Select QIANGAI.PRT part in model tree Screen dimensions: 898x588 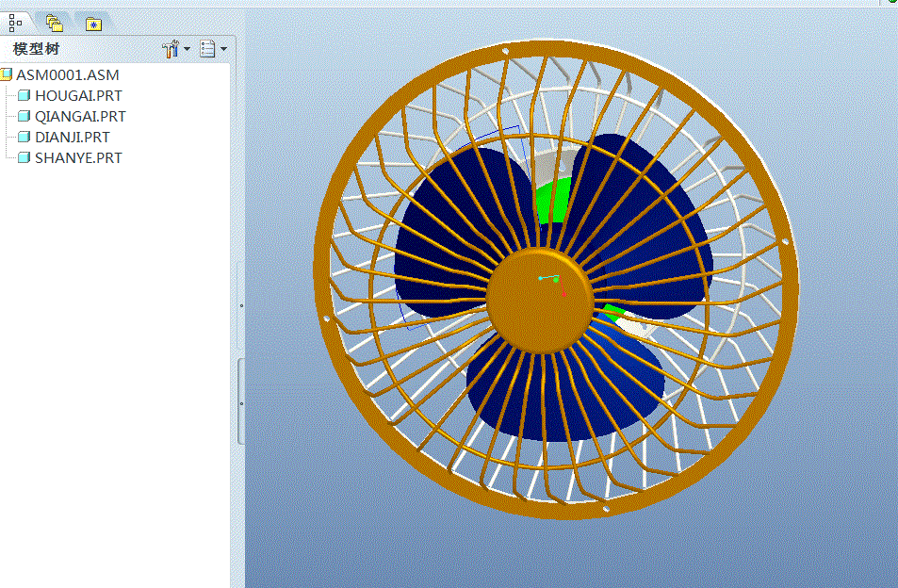(x=80, y=116)
